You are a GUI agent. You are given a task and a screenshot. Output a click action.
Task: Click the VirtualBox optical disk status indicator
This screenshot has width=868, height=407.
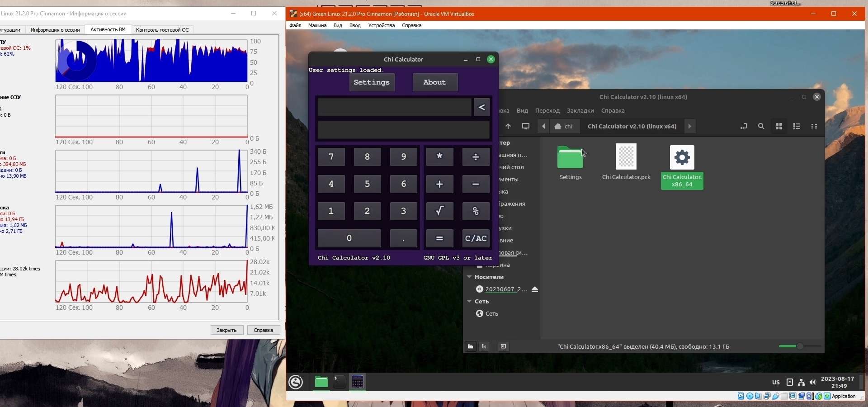coord(750,396)
